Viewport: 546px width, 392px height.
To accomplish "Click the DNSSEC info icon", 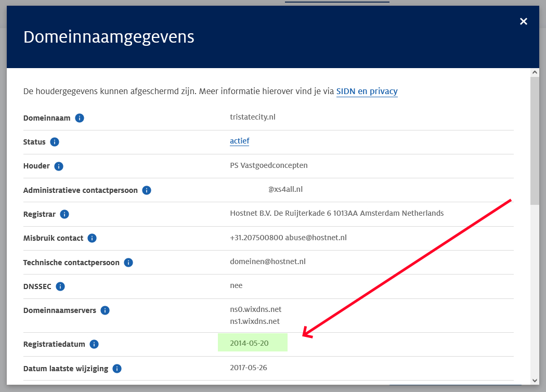I will pos(60,286).
